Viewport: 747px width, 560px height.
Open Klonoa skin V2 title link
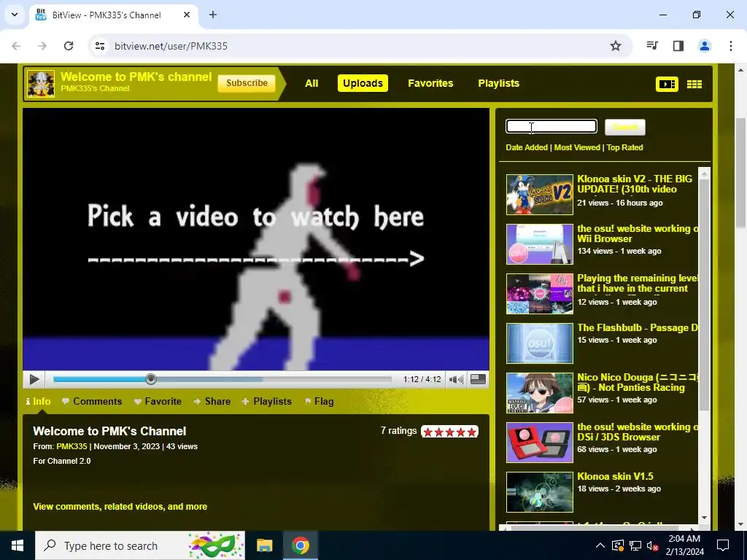pyautogui.click(x=634, y=184)
